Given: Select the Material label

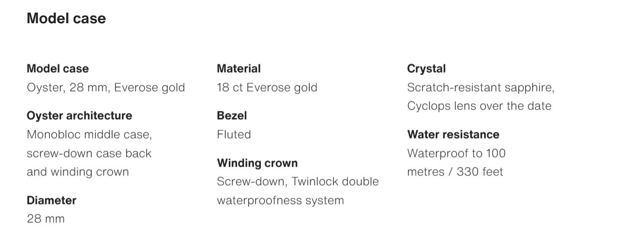Looking at the screenshot, I should [239, 69].
